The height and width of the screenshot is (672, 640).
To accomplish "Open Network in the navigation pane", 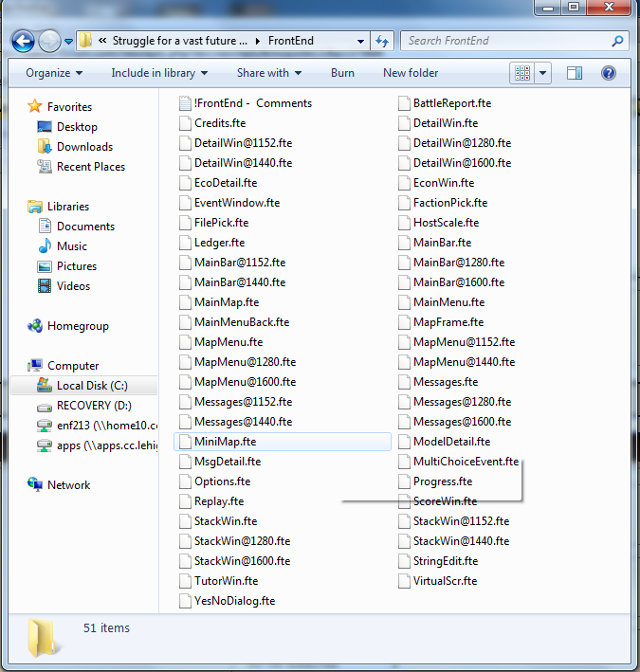I will tap(68, 485).
